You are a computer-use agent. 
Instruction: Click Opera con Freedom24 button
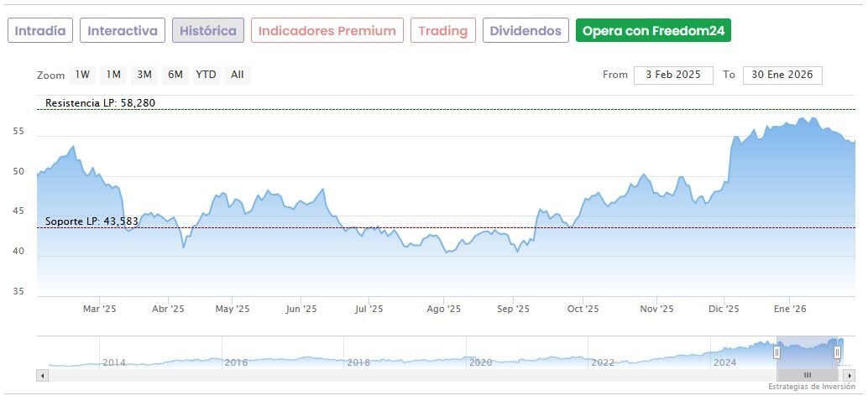tap(653, 31)
